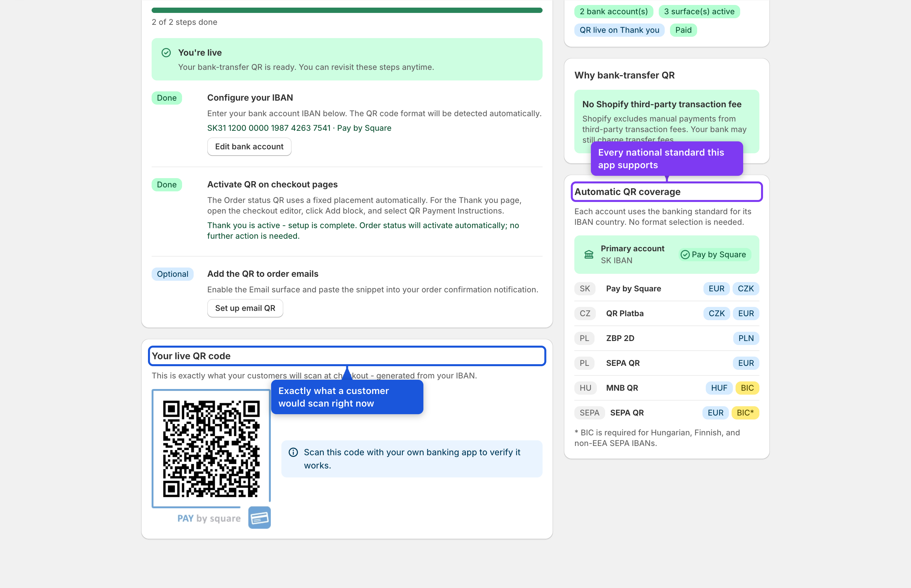Click the SEPA region tag
The image size is (911, 588).
click(589, 413)
